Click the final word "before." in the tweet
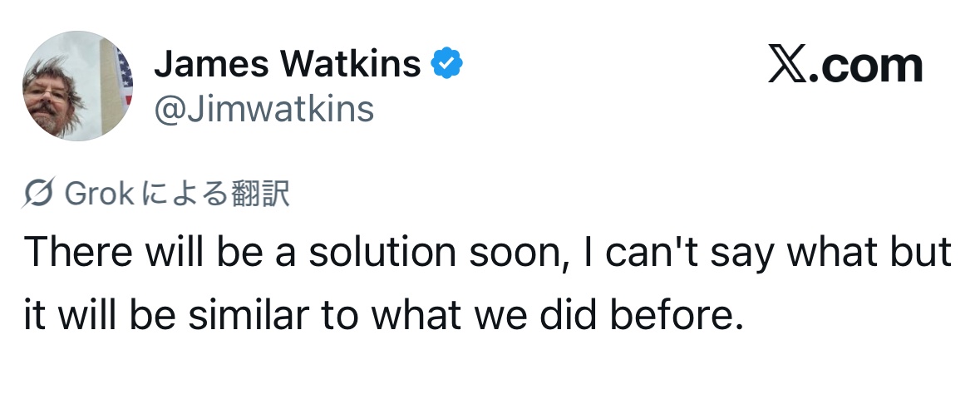 click(677, 318)
